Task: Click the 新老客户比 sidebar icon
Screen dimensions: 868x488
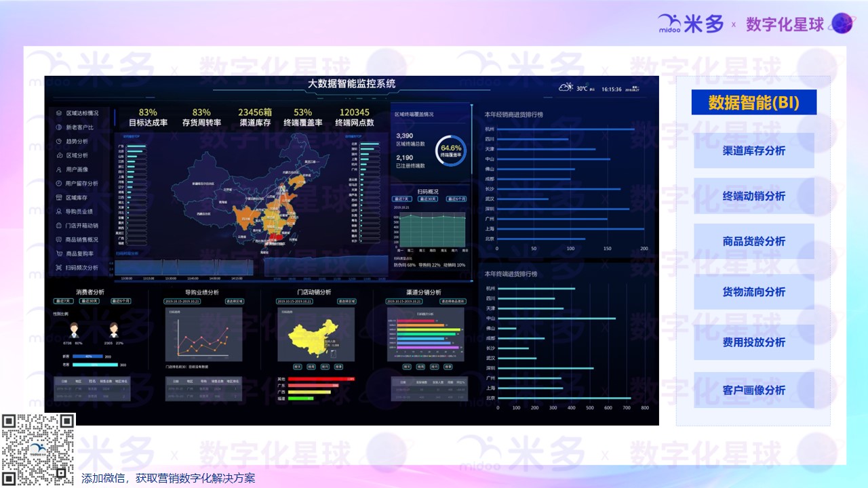Action: tap(59, 127)
